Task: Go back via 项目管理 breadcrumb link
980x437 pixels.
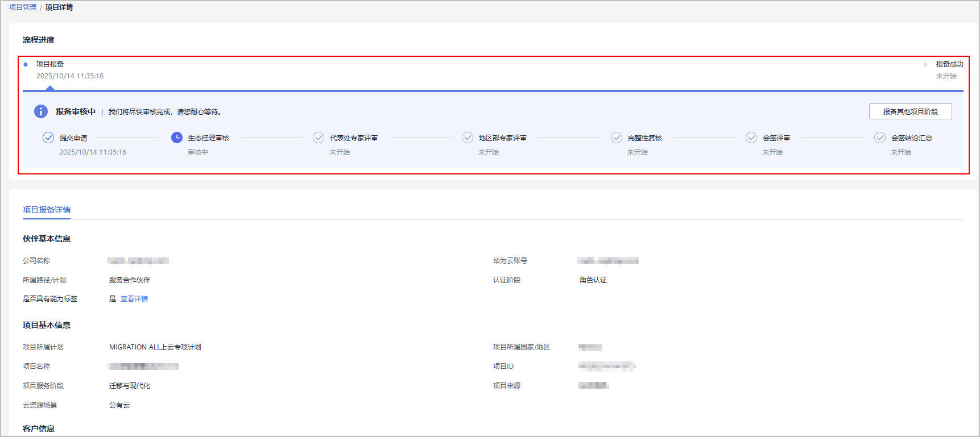Action: pos(23,7)
